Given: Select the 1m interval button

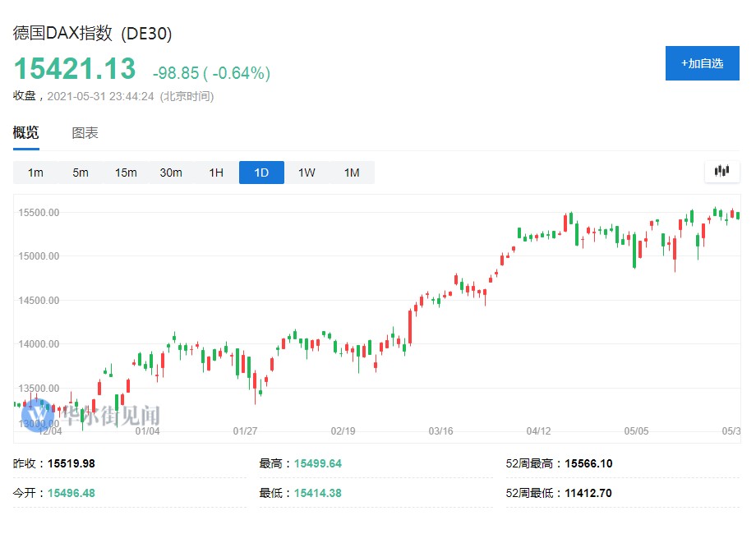Looking at the screenshot, I should [x=35, y=173].
